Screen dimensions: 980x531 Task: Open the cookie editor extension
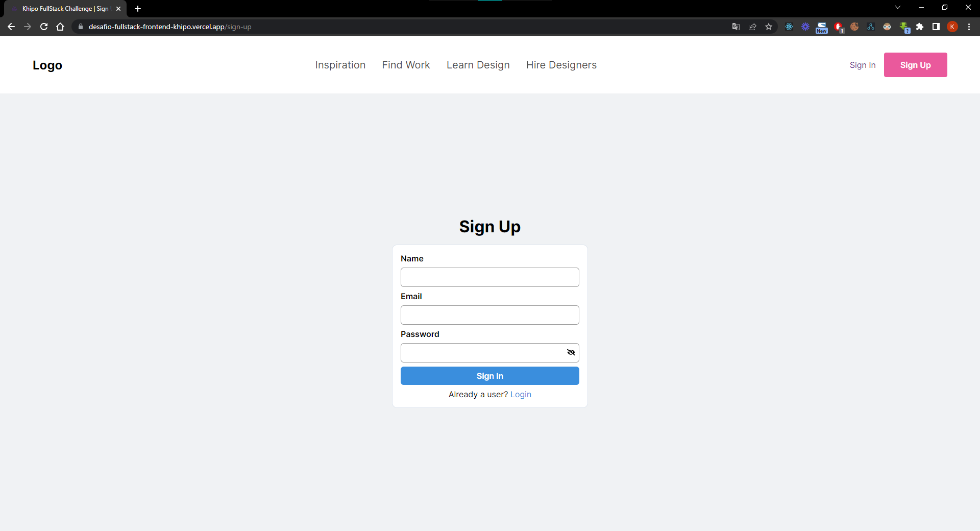855,27
